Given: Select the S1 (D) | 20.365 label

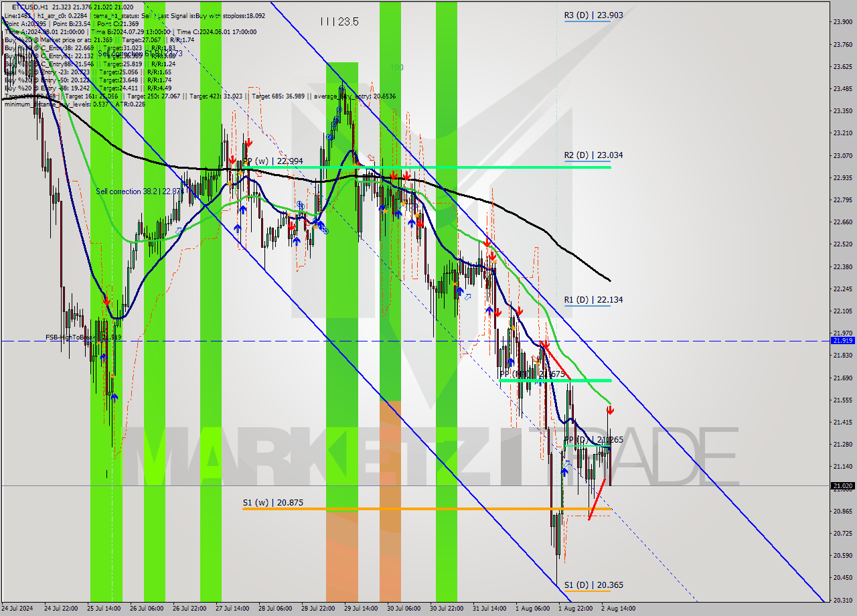Looking at the screenshot, I should pos(593,585).
